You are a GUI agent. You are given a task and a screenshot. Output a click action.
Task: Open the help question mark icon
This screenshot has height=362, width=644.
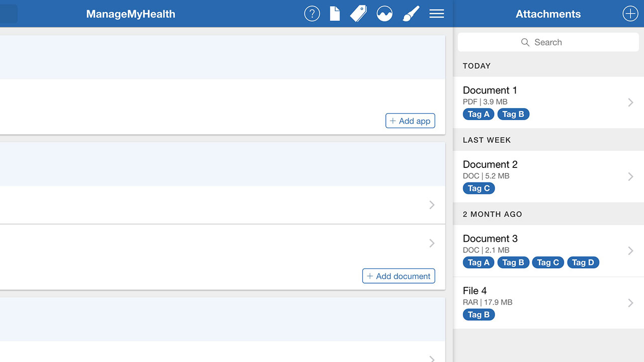(312, 14)
